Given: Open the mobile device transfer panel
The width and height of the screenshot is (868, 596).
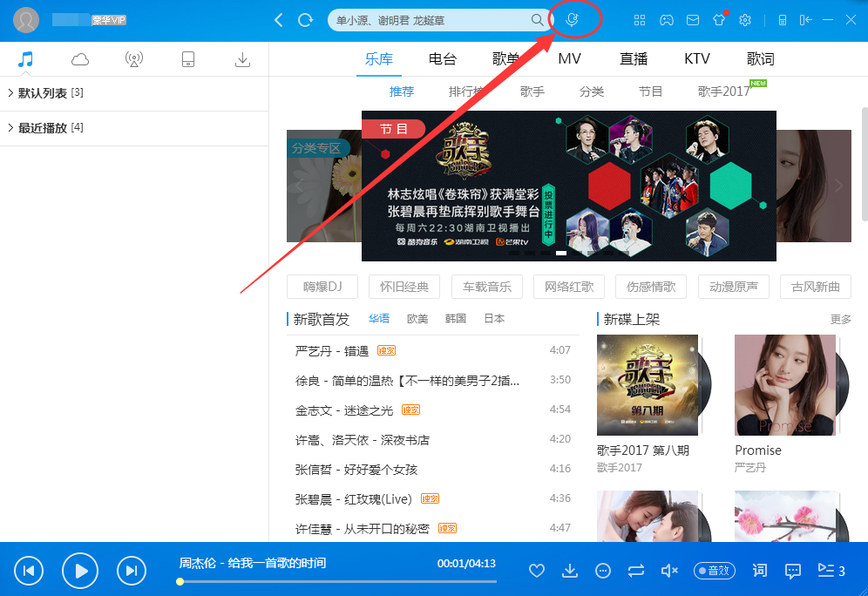Looking at the screenshot, I should [x=188, y=58].
